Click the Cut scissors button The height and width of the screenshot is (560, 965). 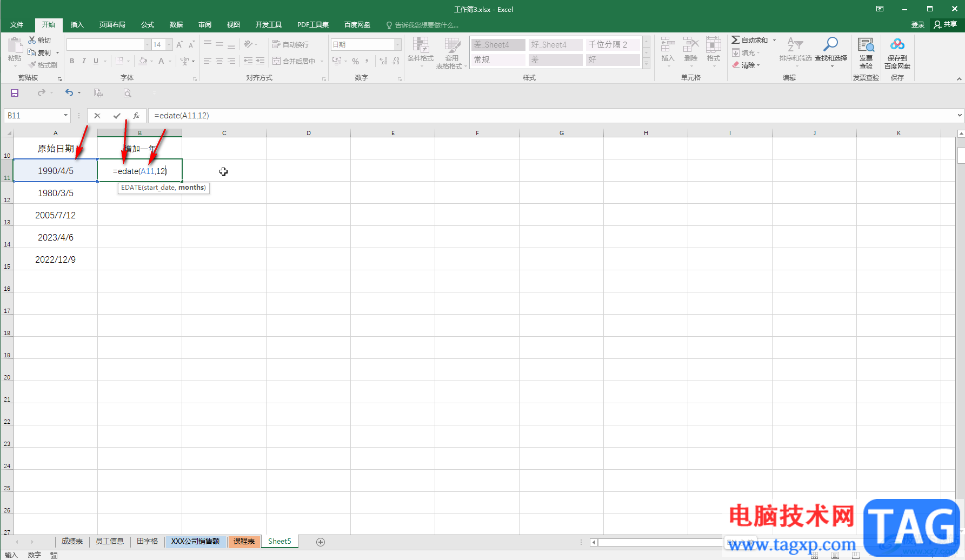(39, 41)
